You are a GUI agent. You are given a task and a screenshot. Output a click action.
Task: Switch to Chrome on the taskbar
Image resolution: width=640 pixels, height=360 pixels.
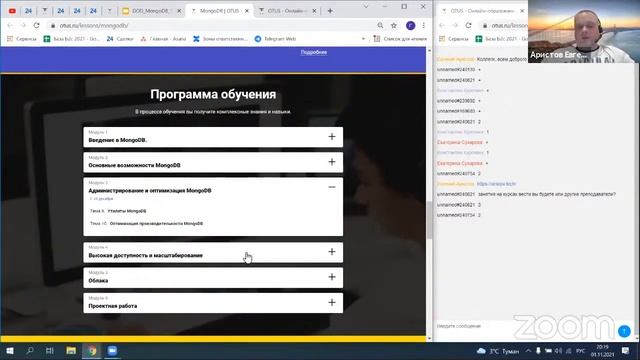pyautogui.click(x=92, y=351)
